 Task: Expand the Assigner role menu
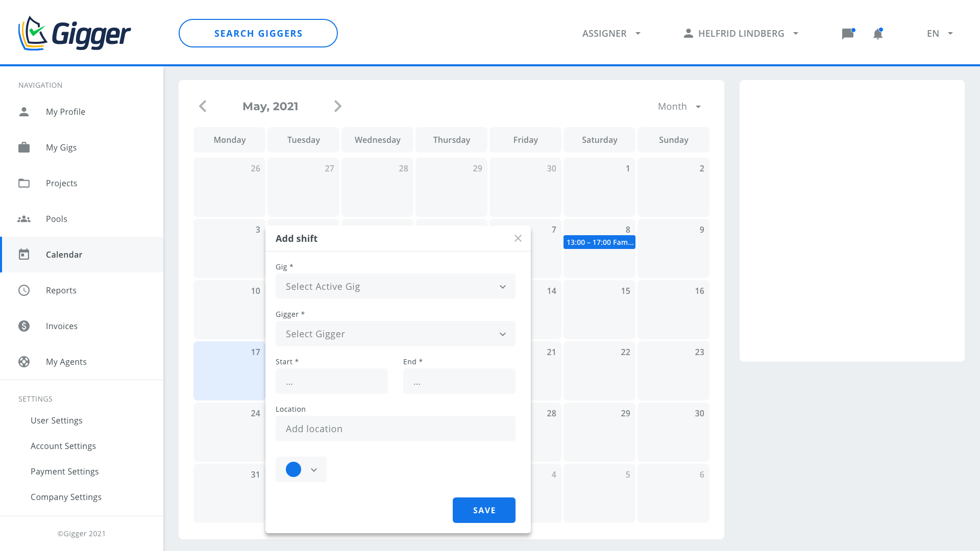pos(611,34)
